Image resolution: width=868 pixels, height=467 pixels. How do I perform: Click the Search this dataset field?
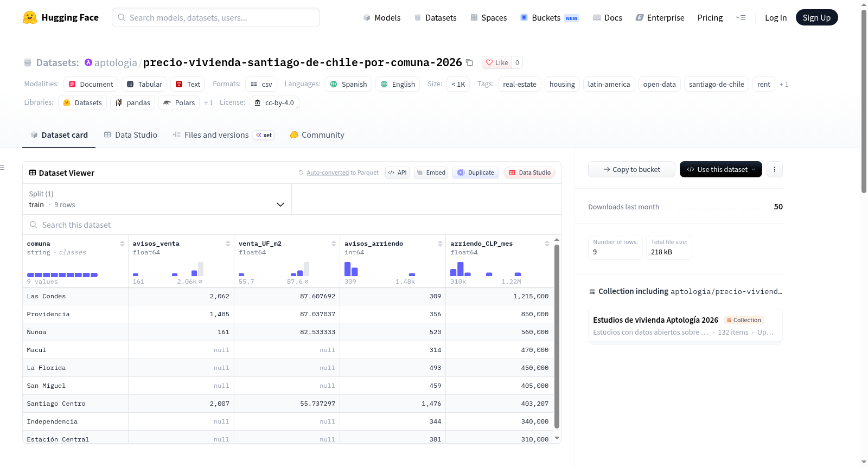[x=292, y=225]
